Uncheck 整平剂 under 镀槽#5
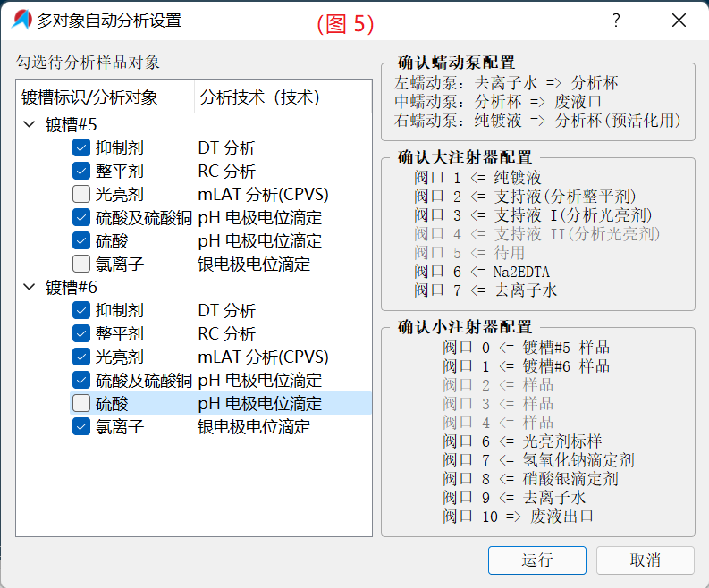This screenshot has height=588, width=709. coord(81,172)
